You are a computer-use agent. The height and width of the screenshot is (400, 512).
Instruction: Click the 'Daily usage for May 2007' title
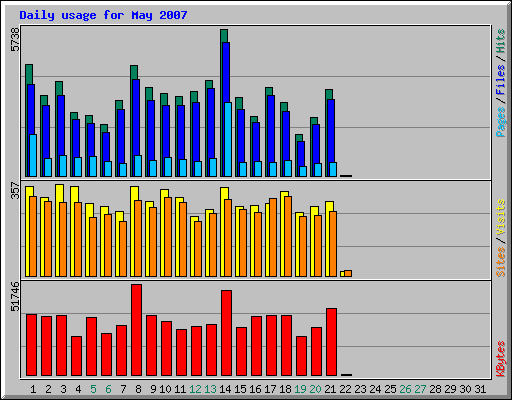tap(103, 15)
